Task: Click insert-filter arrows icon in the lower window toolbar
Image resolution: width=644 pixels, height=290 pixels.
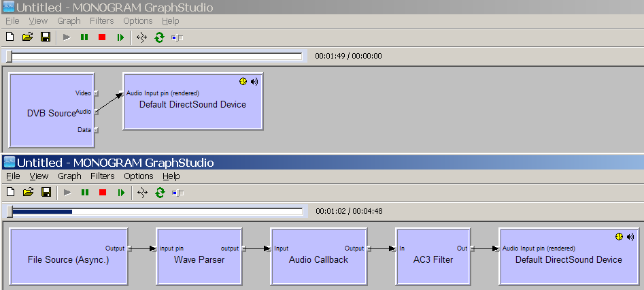Action: coord(141,192)
